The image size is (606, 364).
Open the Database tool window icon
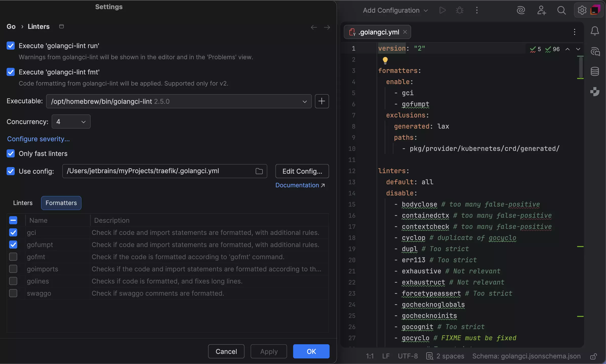(595, 71)
